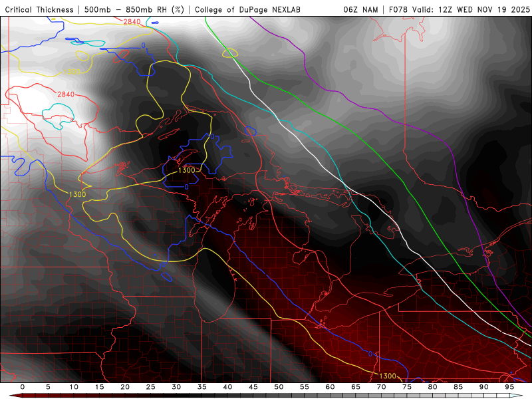Click the color scale's "40" tick label
The image size is (532, 399).
(x=227, y=387)
